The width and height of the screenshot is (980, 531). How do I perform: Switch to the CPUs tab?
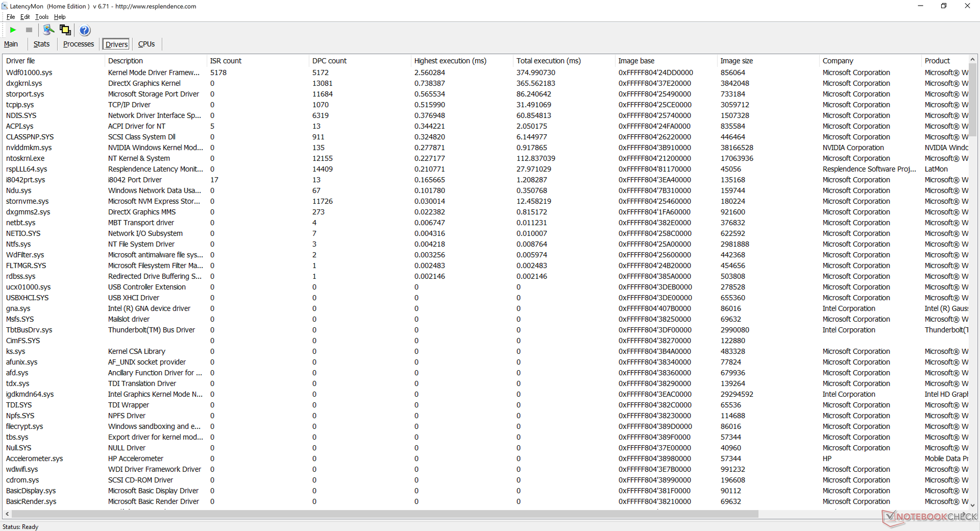click(146, 44)
